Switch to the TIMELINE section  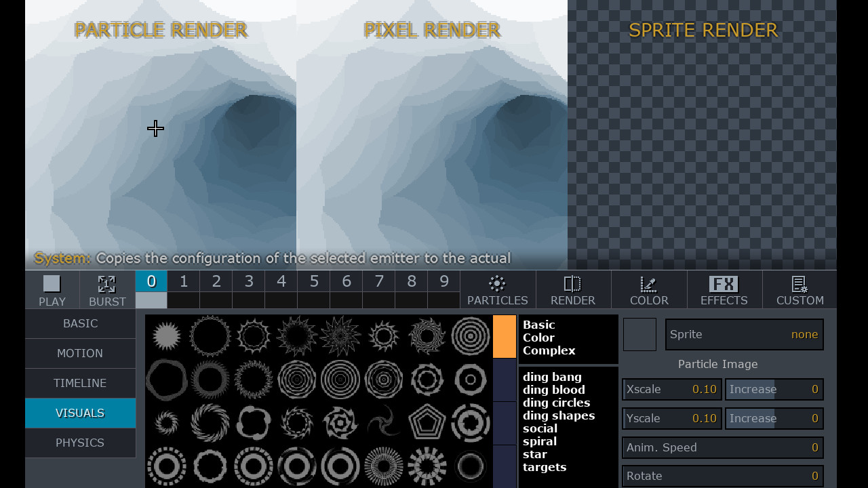[x=80, y=383]
